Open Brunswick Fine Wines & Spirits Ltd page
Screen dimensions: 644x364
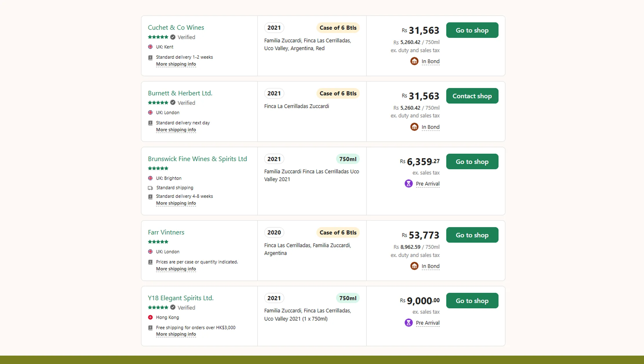(x=197, y=159)
